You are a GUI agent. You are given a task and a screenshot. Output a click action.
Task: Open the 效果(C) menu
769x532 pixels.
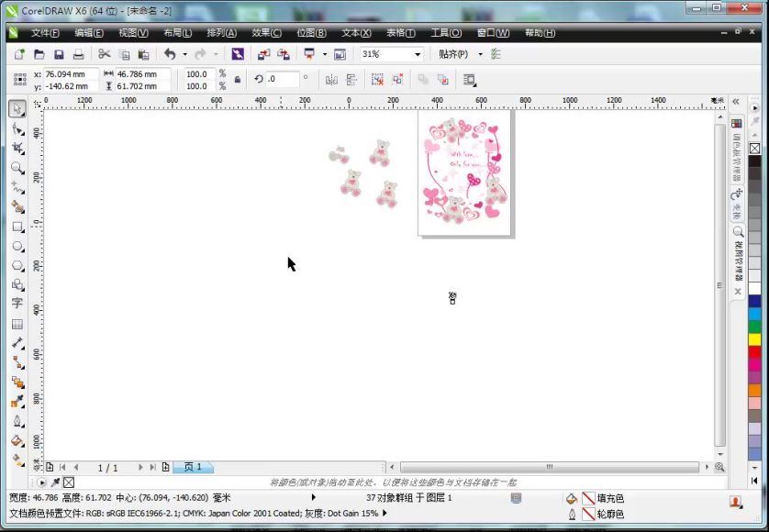[x=266, y=33]
